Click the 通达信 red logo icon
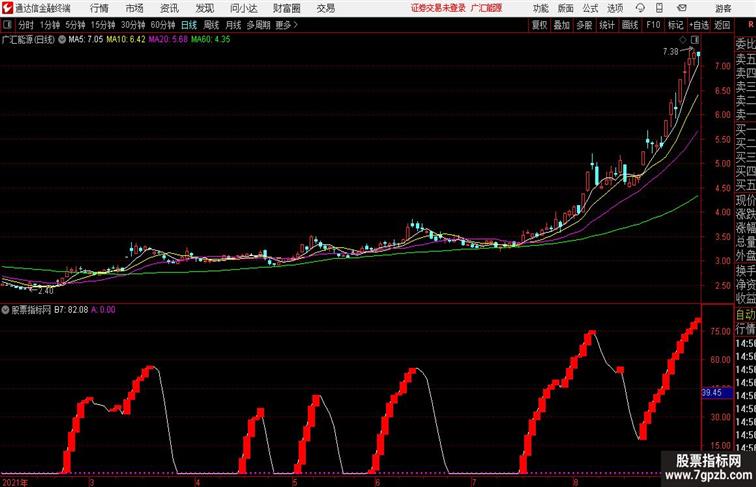 point(7,8)
